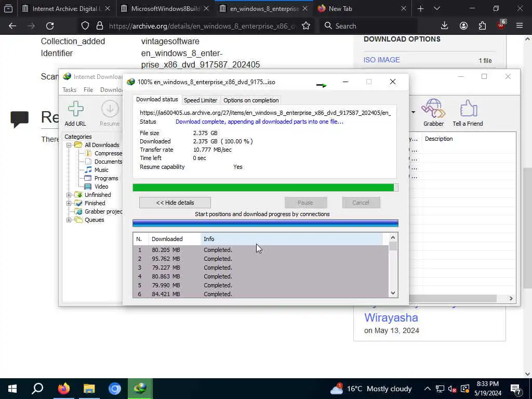Switch to MicrosoftWindows8Build tab
The width and height of the screenshot is (532, 399).
coord(165,8)
